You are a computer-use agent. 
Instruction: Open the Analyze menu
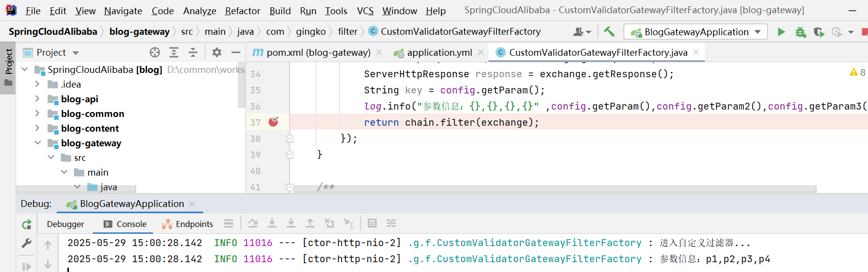[x=199, y=11]
